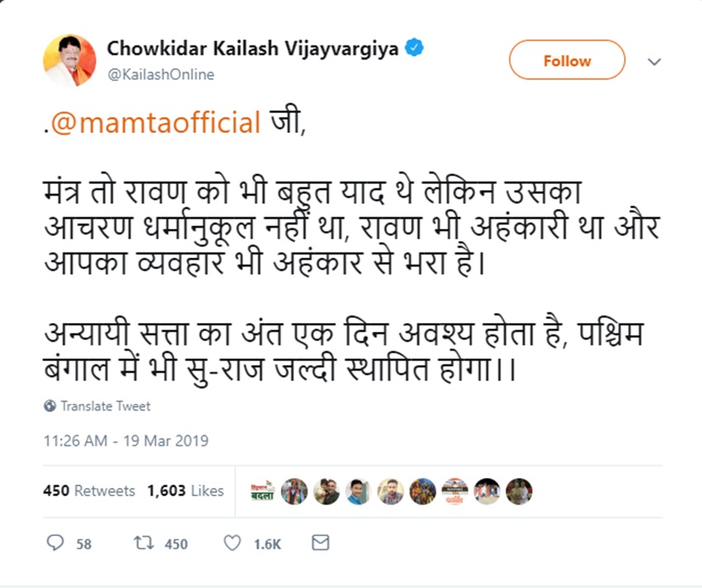The height and width of the screenshot is (588, 702).
Task: Click the reply speech bubble icon
Action: [x=55, y=543]
